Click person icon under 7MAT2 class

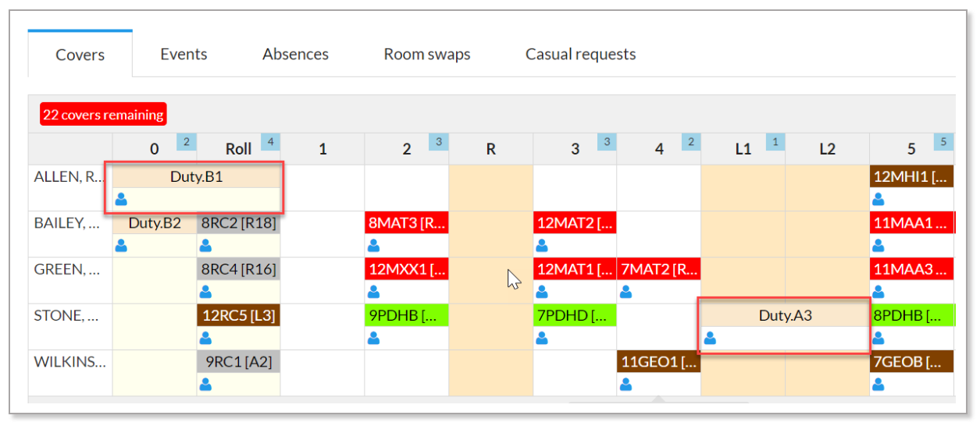[625, 292]
